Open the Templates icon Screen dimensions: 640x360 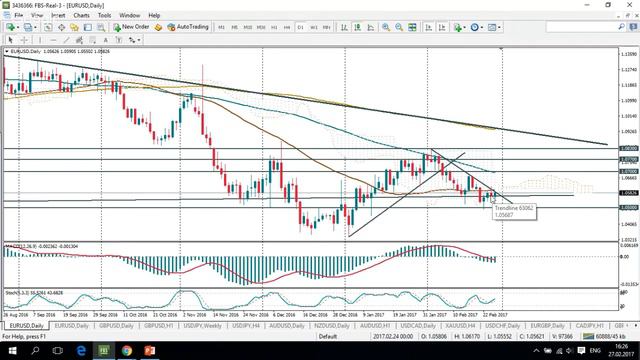tap(492, 27)
